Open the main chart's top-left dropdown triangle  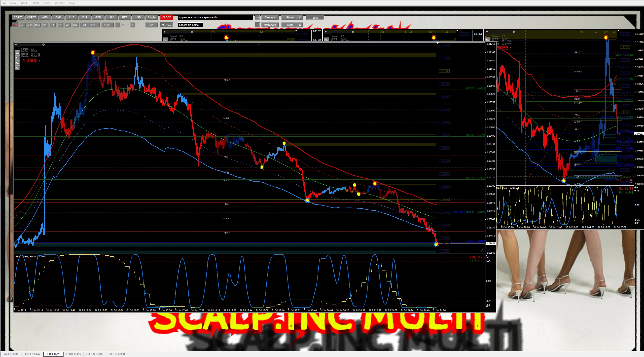pos(16,45)
